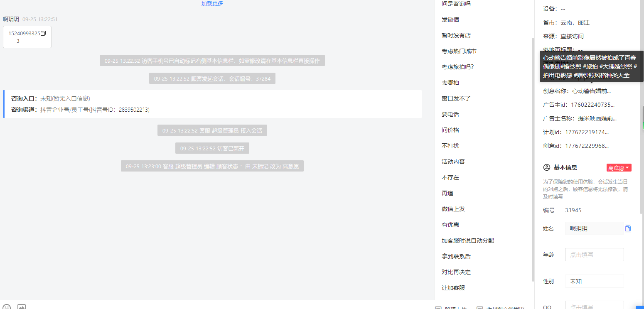Click the system notice 顾客发起会话 37284
The image size is (644, 309).
point(212,78)
